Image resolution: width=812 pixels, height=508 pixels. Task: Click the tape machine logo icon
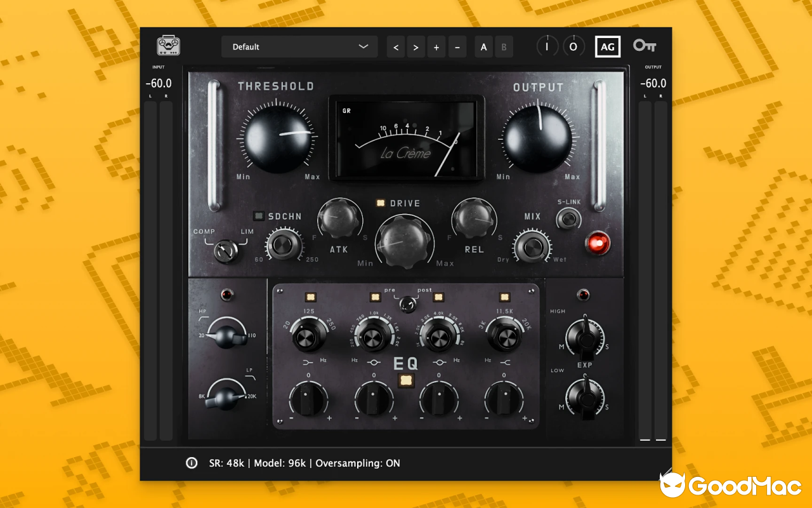pyautogui.click(x=167, y=46)
